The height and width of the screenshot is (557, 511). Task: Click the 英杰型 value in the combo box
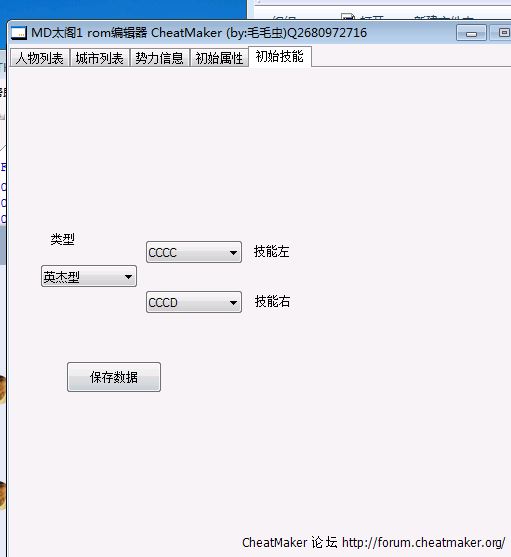tap(61, 277)
